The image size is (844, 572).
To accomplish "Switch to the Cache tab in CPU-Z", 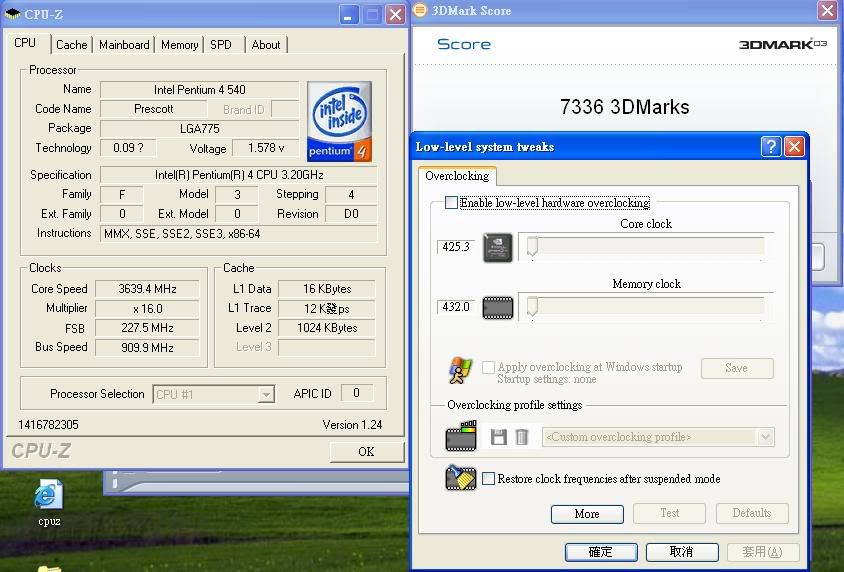I will coord(72,45).
